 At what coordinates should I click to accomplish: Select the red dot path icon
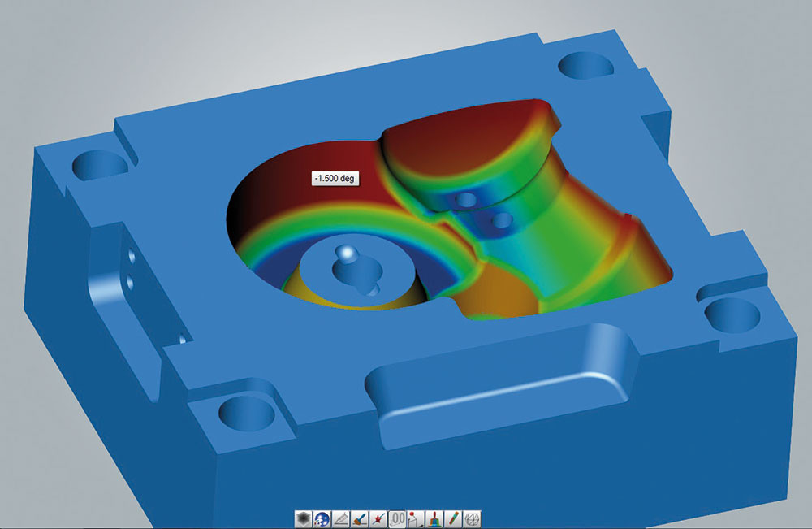[x=417, y=518]
